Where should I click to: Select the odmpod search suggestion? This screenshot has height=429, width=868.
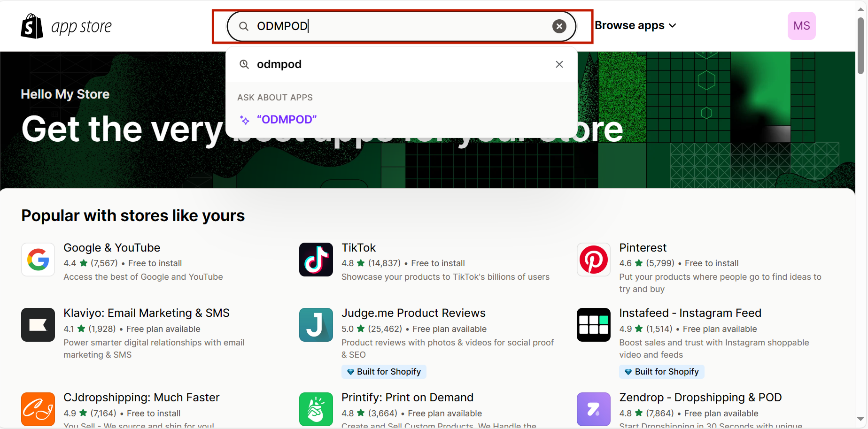click(279, 64)
